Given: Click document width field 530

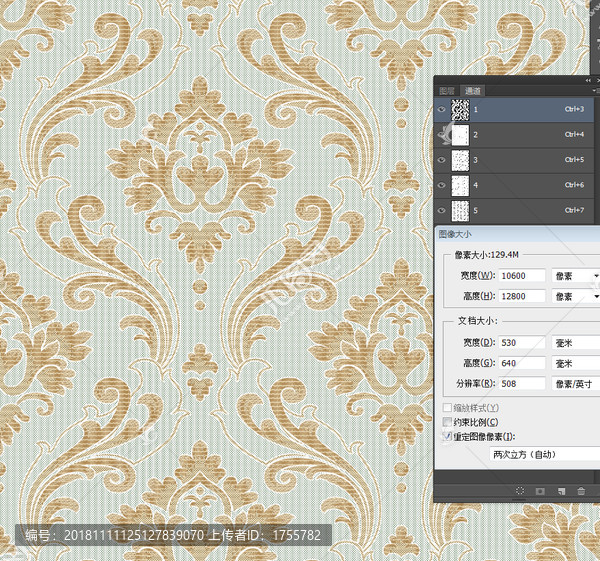Looking at the screenshot, I should tap(522, 342).
